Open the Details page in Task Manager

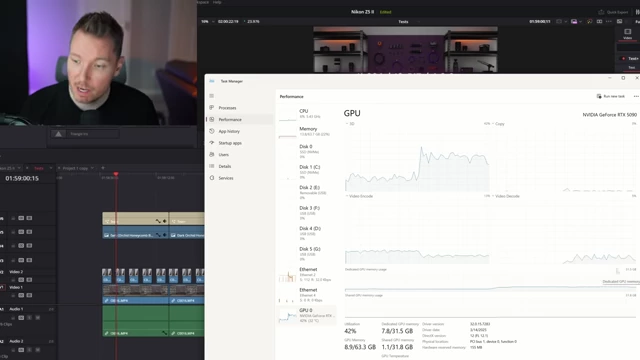[x=239, y=167]
